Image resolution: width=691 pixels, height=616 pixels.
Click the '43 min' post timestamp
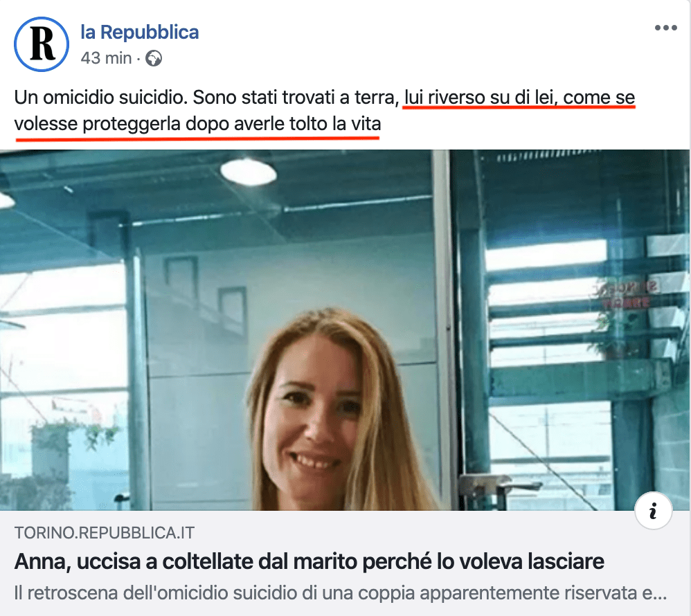[x=106, y=58]
